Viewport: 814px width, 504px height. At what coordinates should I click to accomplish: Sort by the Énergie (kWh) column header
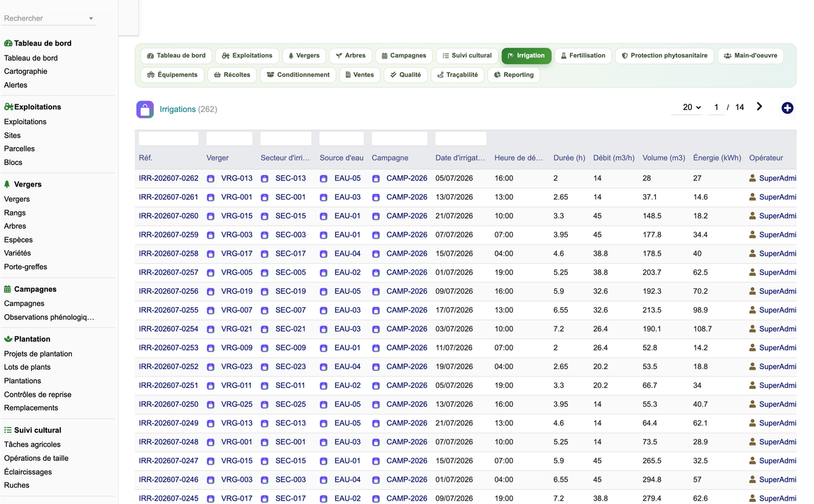pos(717,158)
